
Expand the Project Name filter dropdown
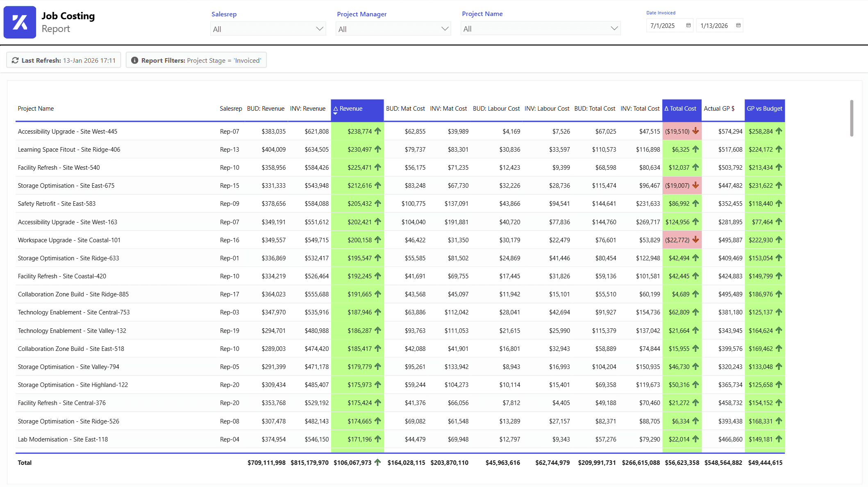614,28
